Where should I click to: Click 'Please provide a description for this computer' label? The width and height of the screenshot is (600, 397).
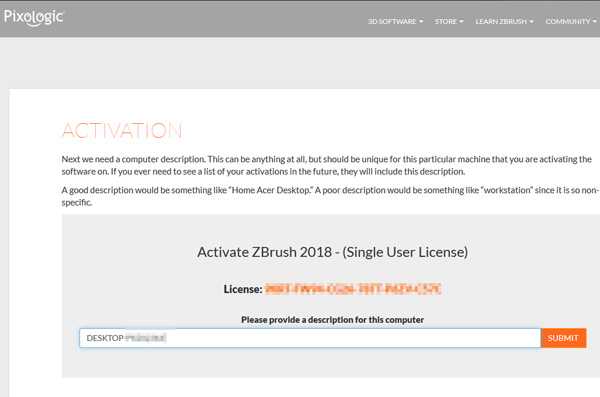(333, 320)
